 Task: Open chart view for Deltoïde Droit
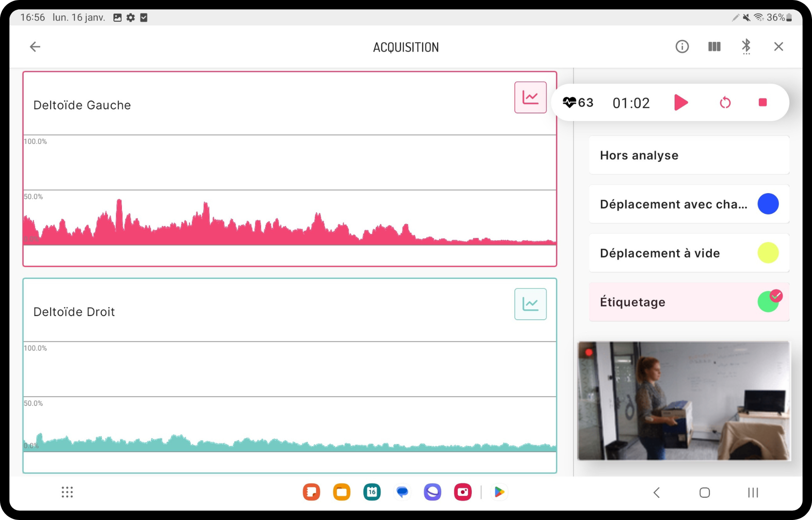(530, 304)
